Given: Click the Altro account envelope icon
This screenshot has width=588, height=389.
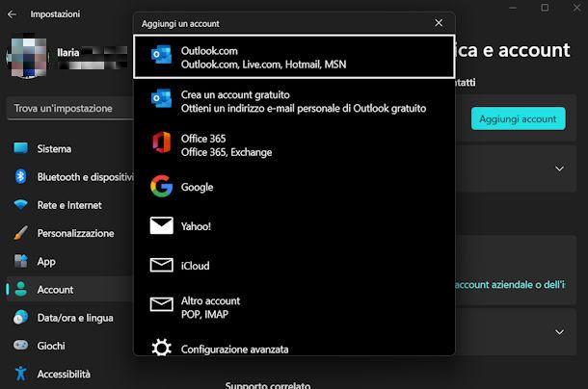Looking at the screenshot, I should (x=161, y=304).
